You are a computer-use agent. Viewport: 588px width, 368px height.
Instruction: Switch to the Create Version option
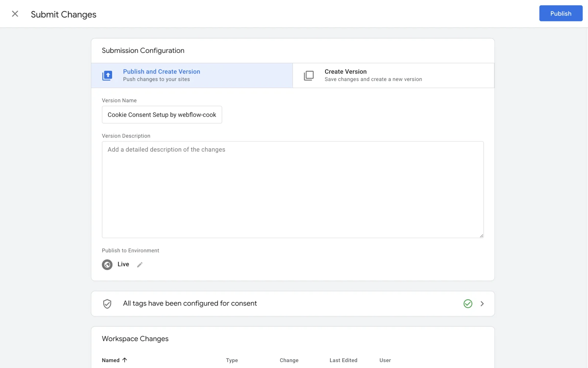pos(393,75)
